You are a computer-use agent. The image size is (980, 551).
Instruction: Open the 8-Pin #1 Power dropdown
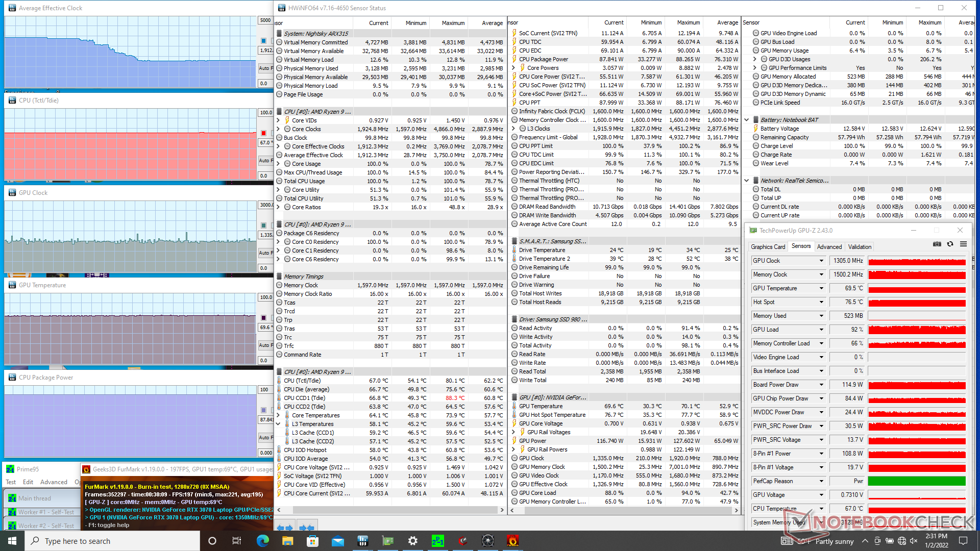(821, 454)
